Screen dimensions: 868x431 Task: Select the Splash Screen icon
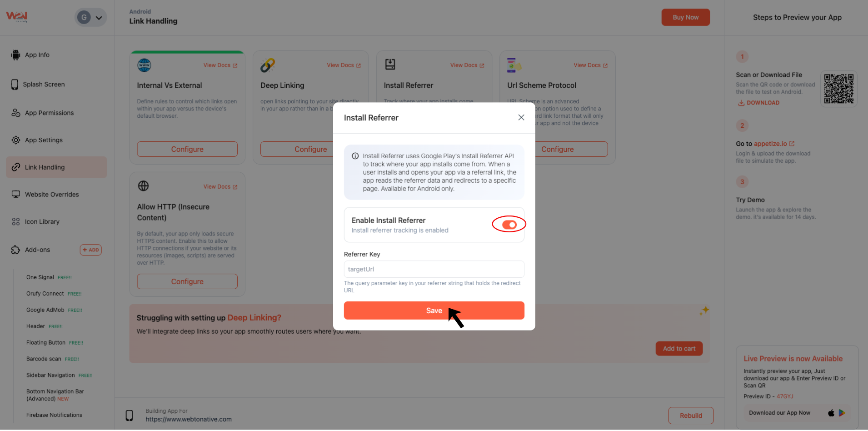click(x=15, y=84)
